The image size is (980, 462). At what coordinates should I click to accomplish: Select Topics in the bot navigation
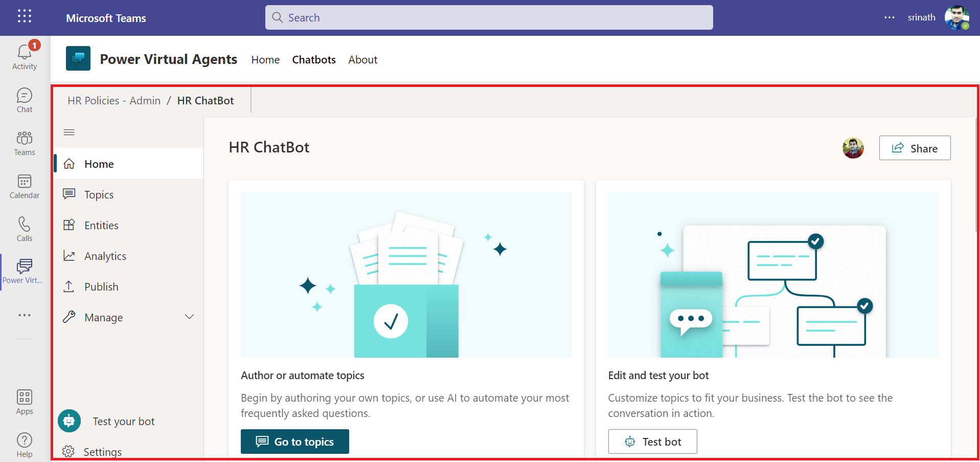(99, 195)
